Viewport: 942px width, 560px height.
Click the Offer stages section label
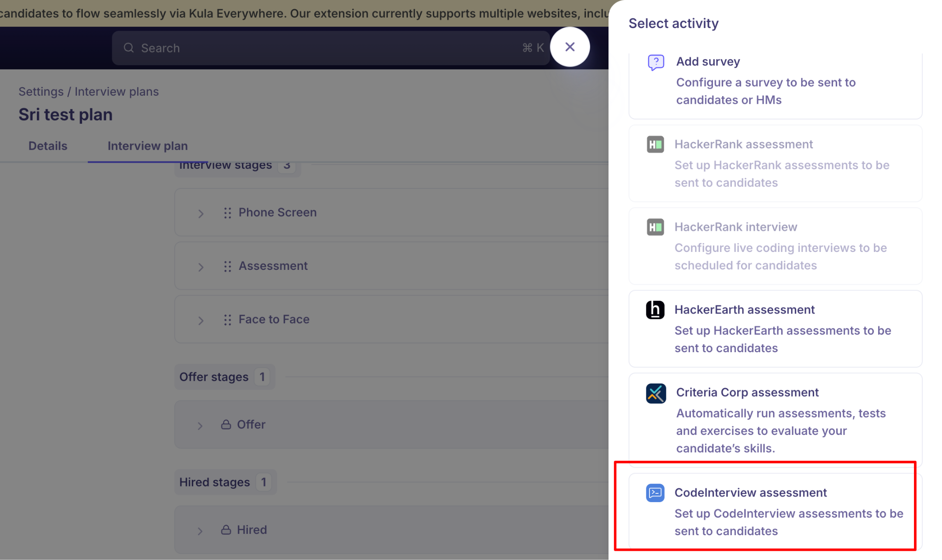click(214, 377)
